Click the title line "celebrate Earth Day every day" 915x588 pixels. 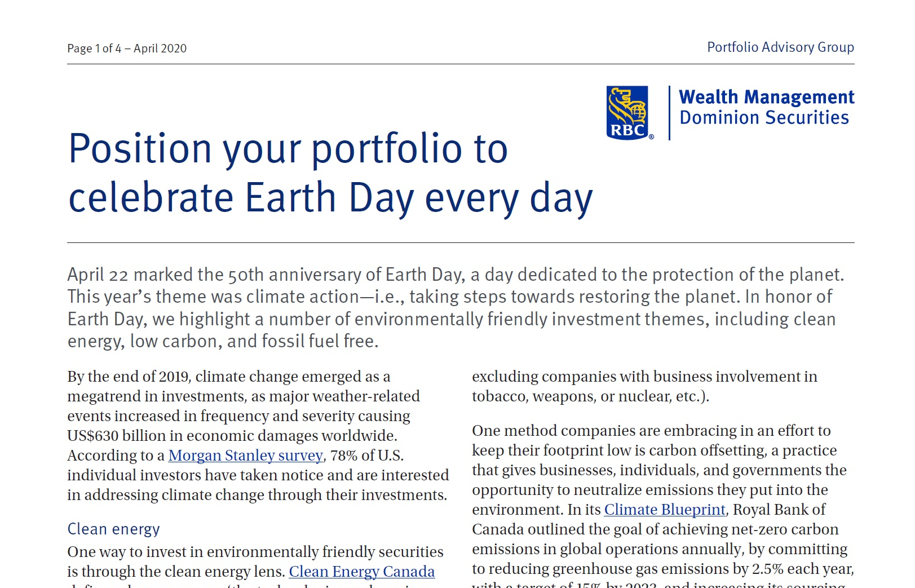point(330,198)
